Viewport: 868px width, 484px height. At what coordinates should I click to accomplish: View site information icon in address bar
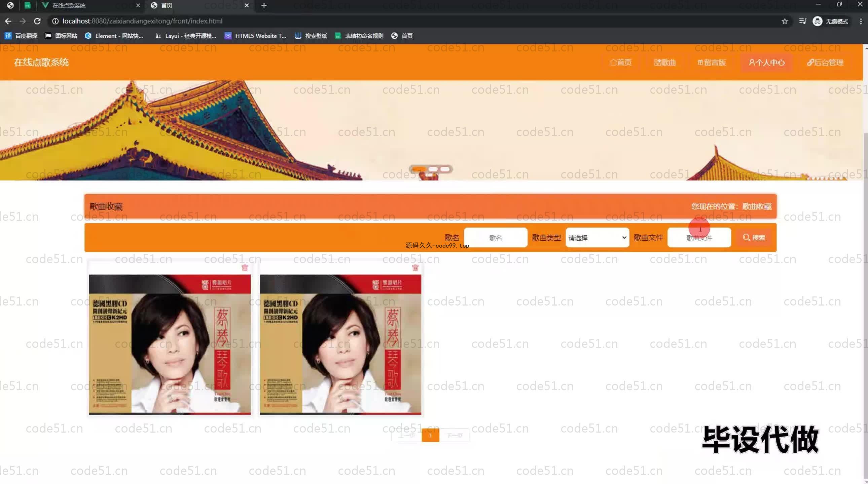[x=55, y=21]
